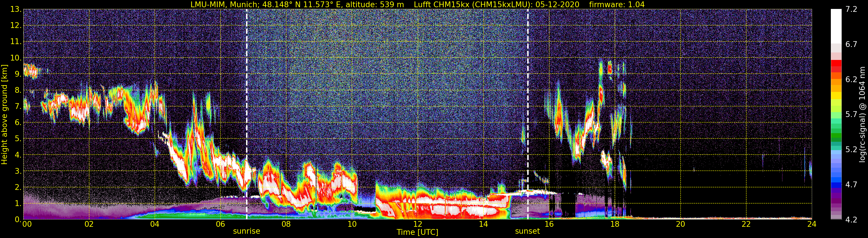This screenshot has height=238, width=868.
Task: Click the y-axis tick label '8.'
Action: [18, 90]
